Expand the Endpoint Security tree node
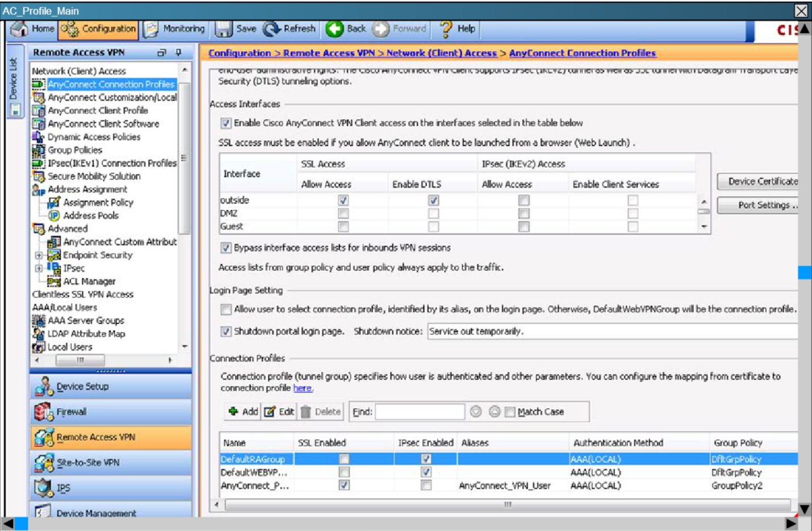This screenshot has width=812, height=531. pos(39,255)
